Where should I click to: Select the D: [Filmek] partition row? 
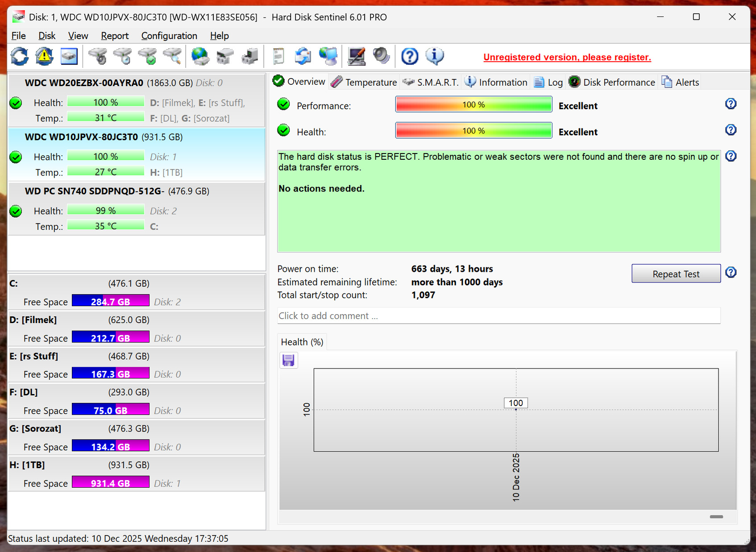[x=137, y=329]
